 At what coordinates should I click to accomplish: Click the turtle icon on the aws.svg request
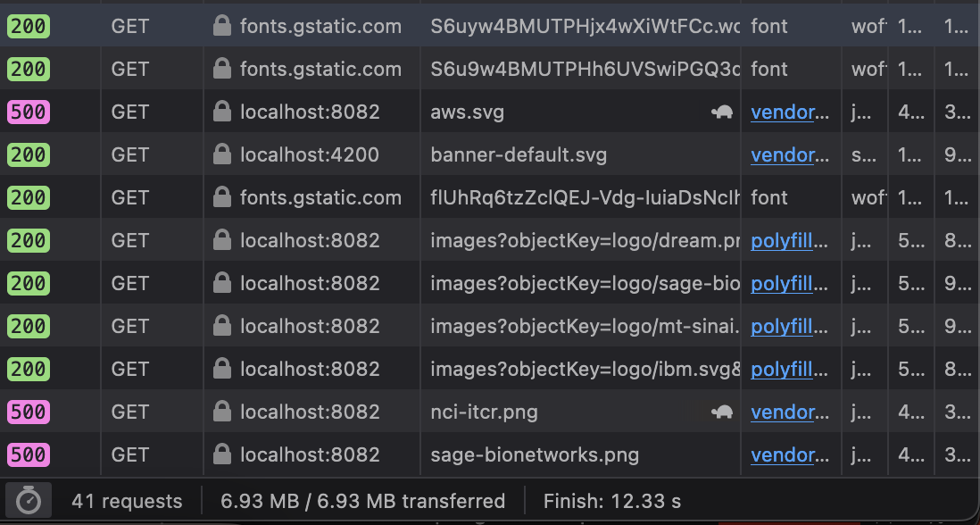721,112
